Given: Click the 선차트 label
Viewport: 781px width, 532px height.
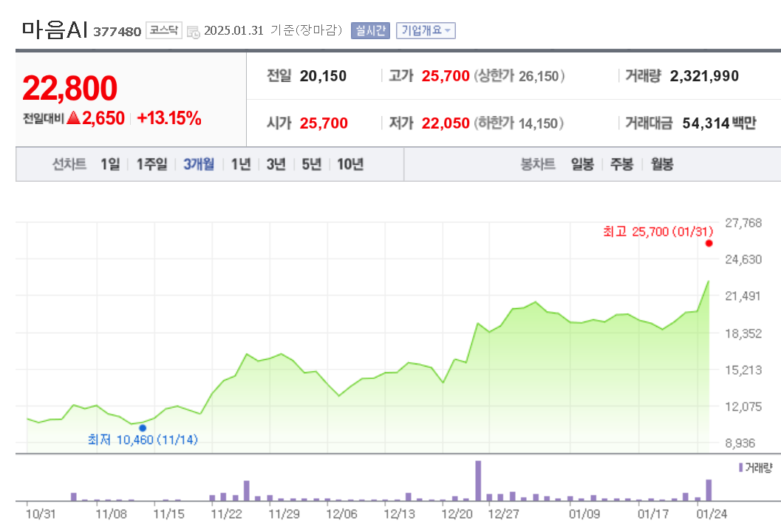Looking at the screenshot, I should point(69,164).
